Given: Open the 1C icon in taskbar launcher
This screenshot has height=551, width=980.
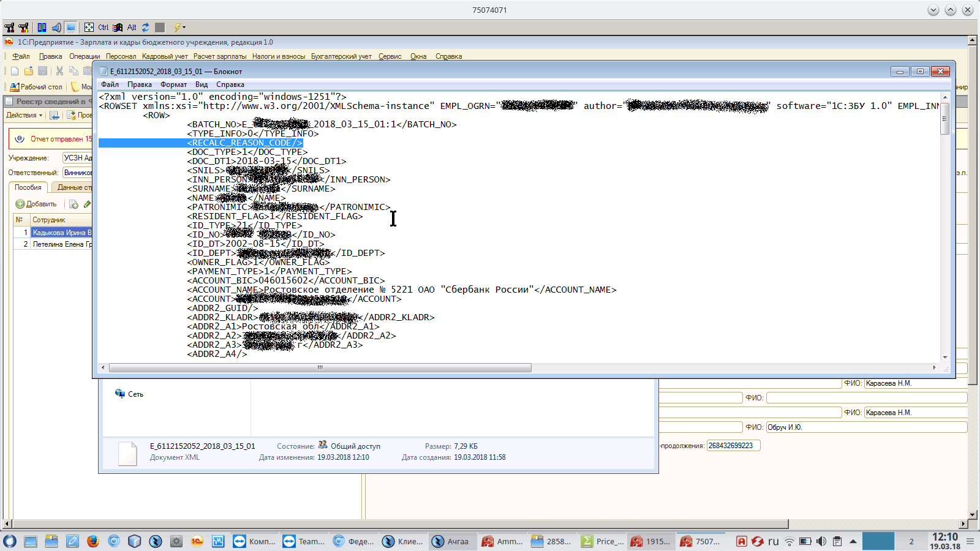Looking at the screenshot, I should tap(197, 541).
